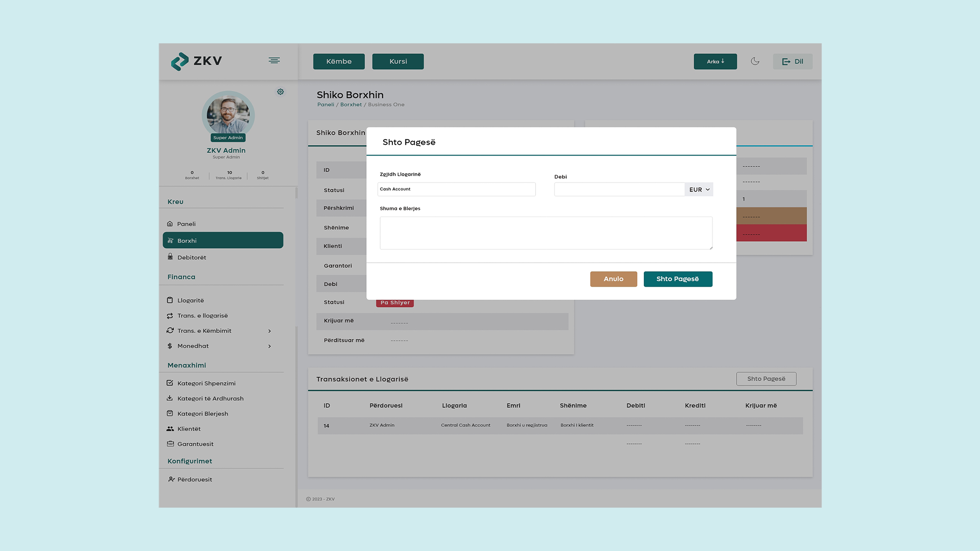980x551 pixels.
Task: Click the Debitorët sidebar icon
Action: click(x=170, y=257)
